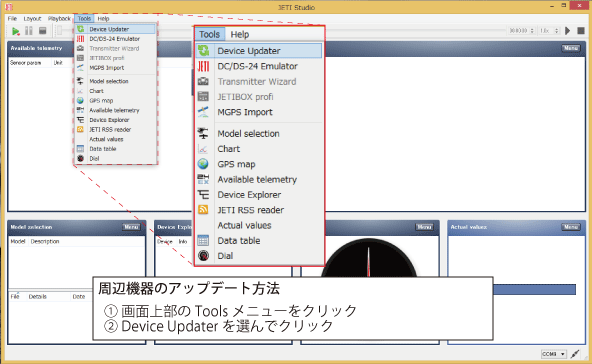Click the Data table grid icon in small dropdown
Image resolution: width=592 pixels, height=364 pixels.
80,149
